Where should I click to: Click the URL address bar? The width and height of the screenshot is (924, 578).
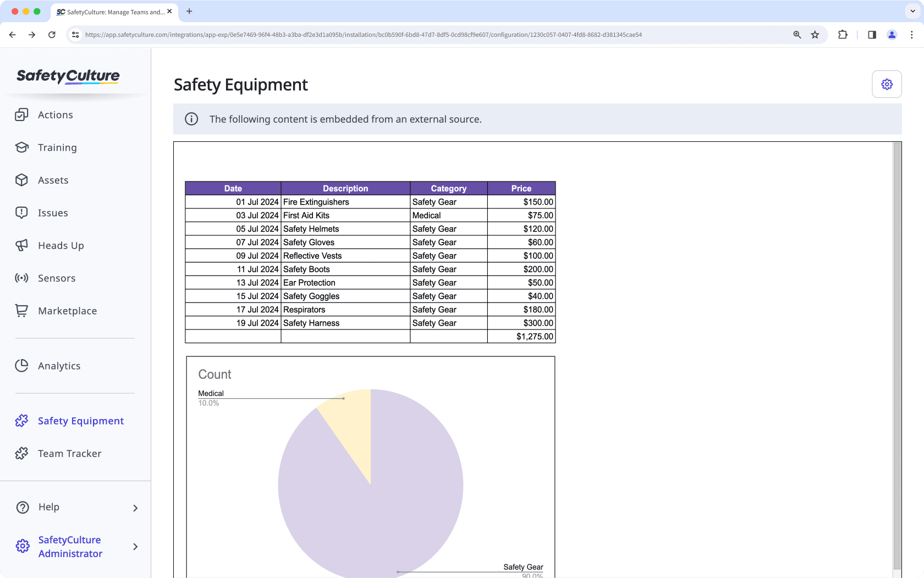point(363,35)
